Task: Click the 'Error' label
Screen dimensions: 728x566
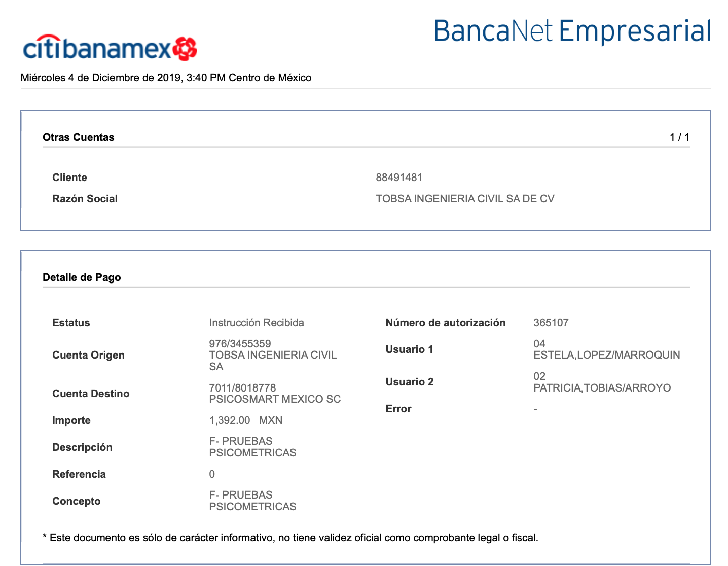Action: [398, 409]
